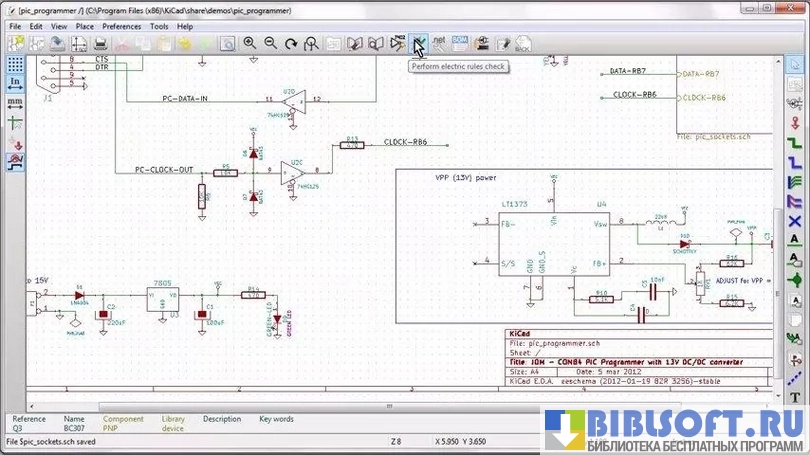Click the Zoom out magnifier icon
Image resolution: width=810 pixels, height=455 pixels.
point(270,44)
